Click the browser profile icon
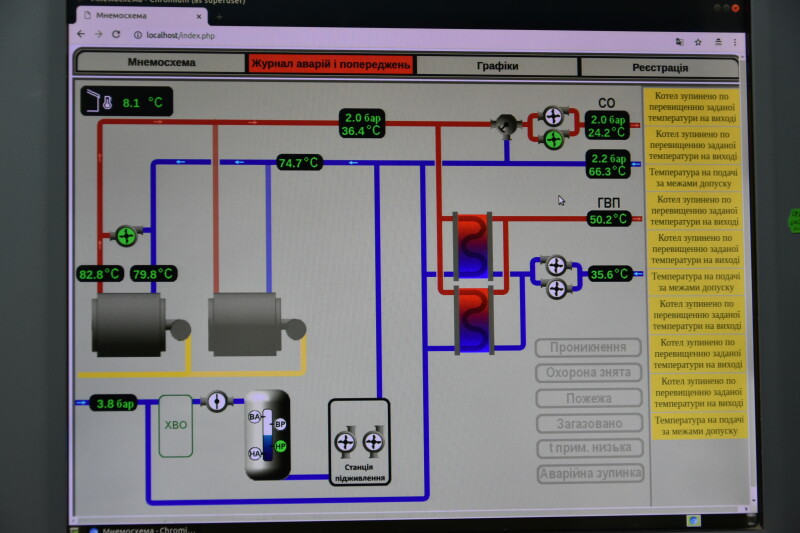Screen dimensions: 800x533 718,42
